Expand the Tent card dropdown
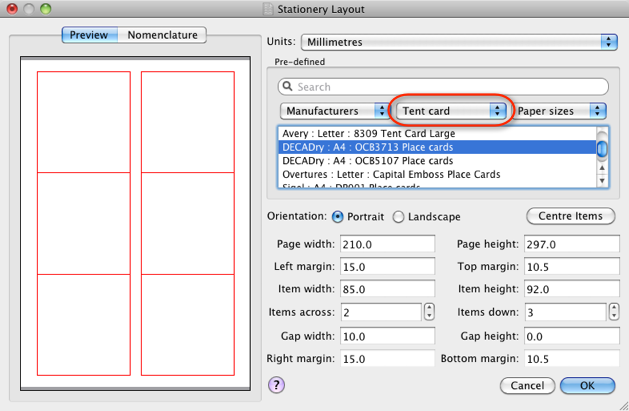The width and height of the screenshot is (629, 411). [450, 111]
